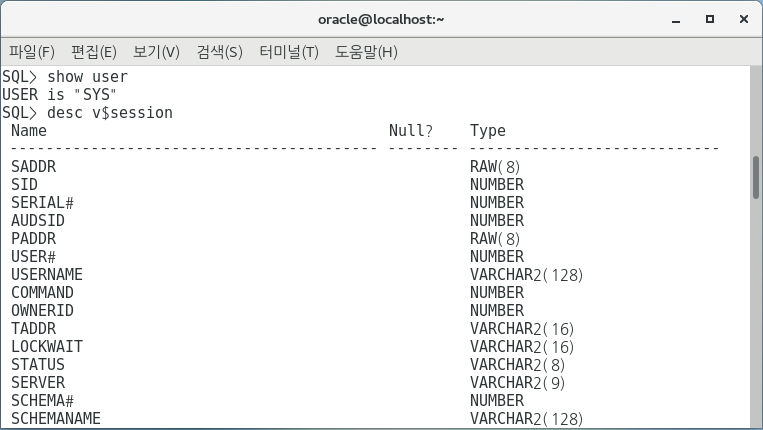Screen dimensions: 763x430
Task: Click the NUMBER type of AUDSID
Action: [x=497, y=220]
